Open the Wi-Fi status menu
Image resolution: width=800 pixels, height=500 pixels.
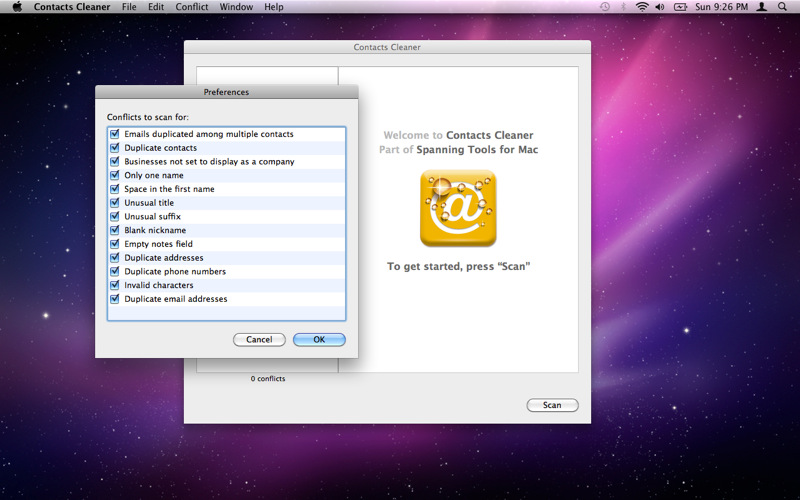pyautogui.click(x=642, y=7)
